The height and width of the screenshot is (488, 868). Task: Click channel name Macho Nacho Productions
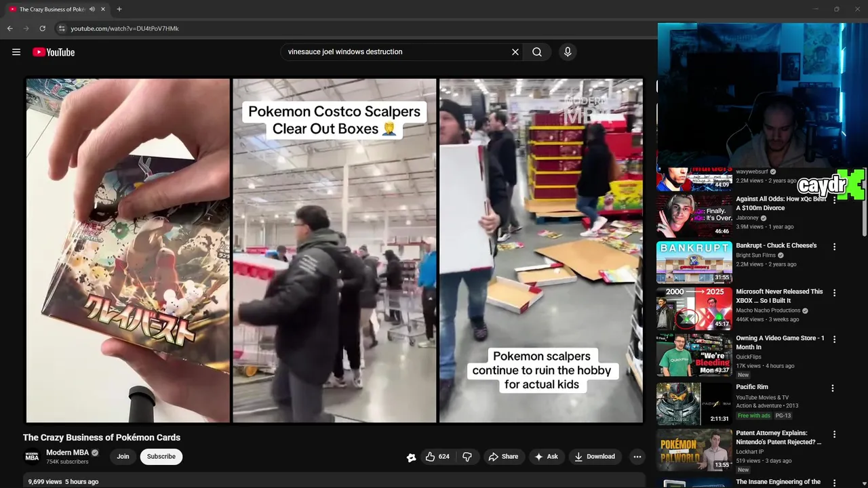click(x=768, y=310)
